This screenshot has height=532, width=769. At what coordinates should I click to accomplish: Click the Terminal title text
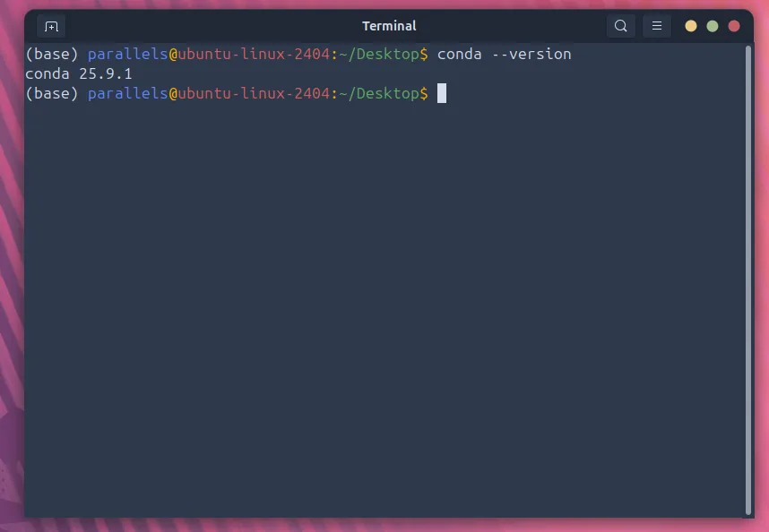[389, 26]
